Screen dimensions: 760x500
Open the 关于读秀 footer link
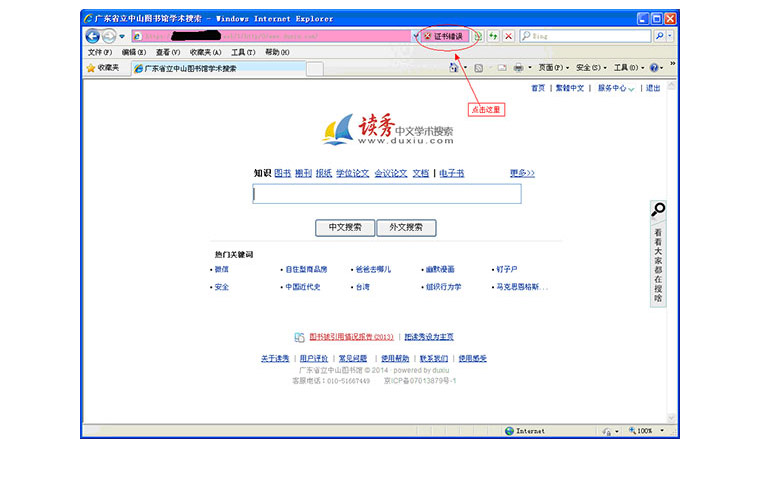[275, 359]
